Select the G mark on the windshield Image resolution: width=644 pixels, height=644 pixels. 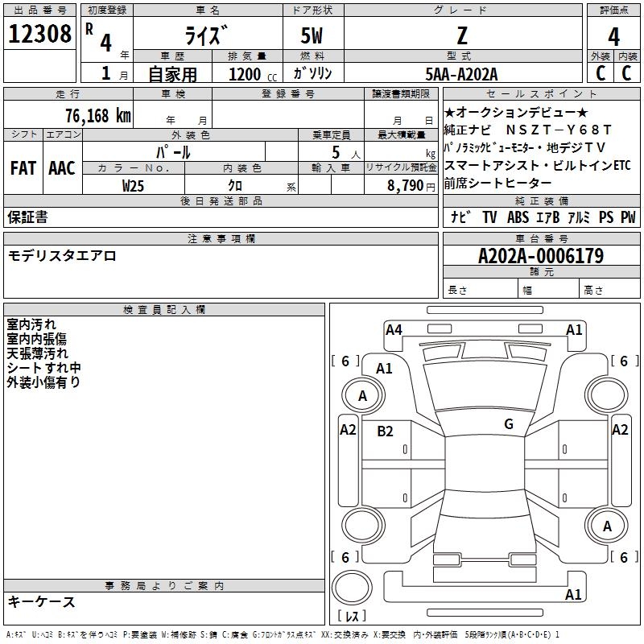click(x=509, y=423)
